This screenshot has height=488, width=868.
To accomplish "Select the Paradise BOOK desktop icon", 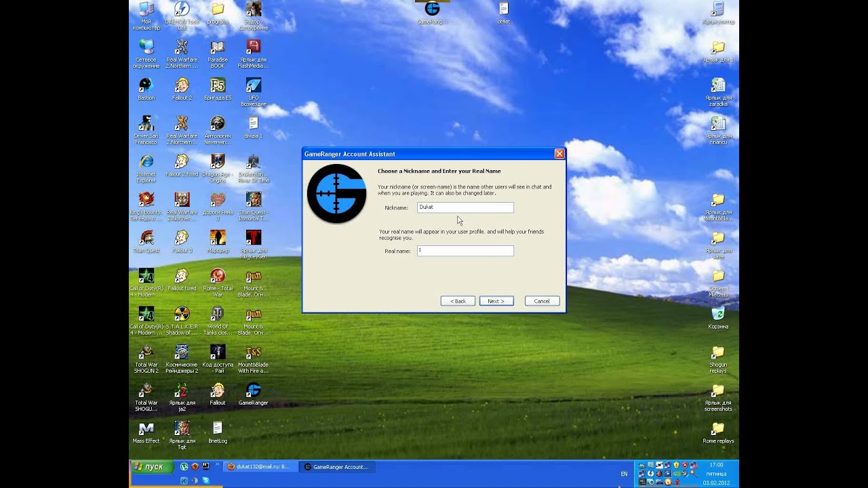I will [218, 54].
